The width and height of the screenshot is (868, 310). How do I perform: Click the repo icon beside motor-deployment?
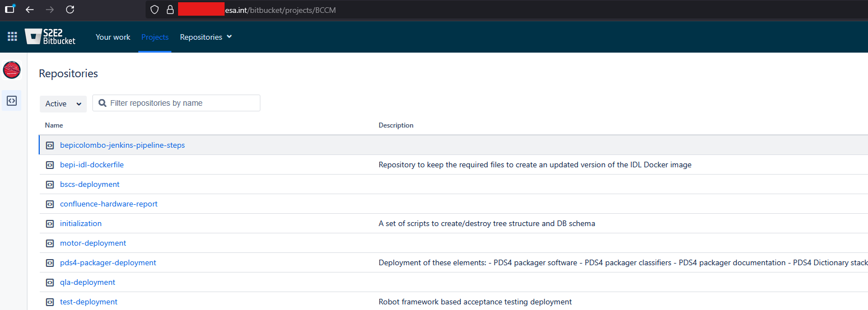click(x=50, y=243)
